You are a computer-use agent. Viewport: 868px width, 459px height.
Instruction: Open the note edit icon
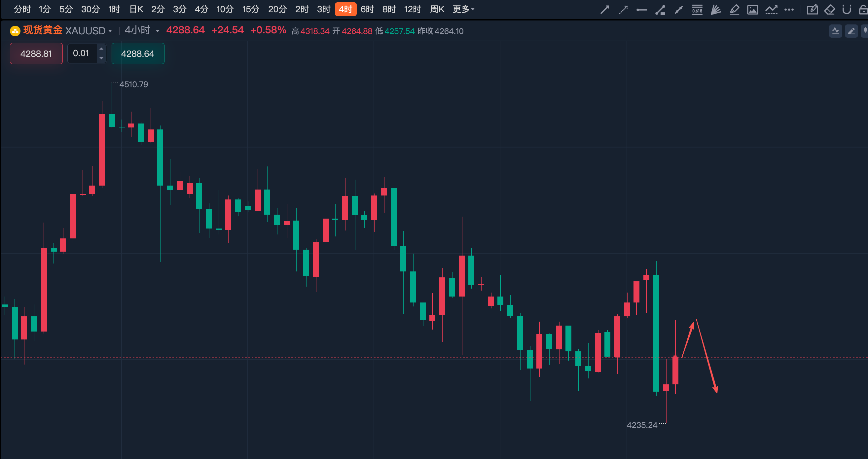click(x=812, y=10)
